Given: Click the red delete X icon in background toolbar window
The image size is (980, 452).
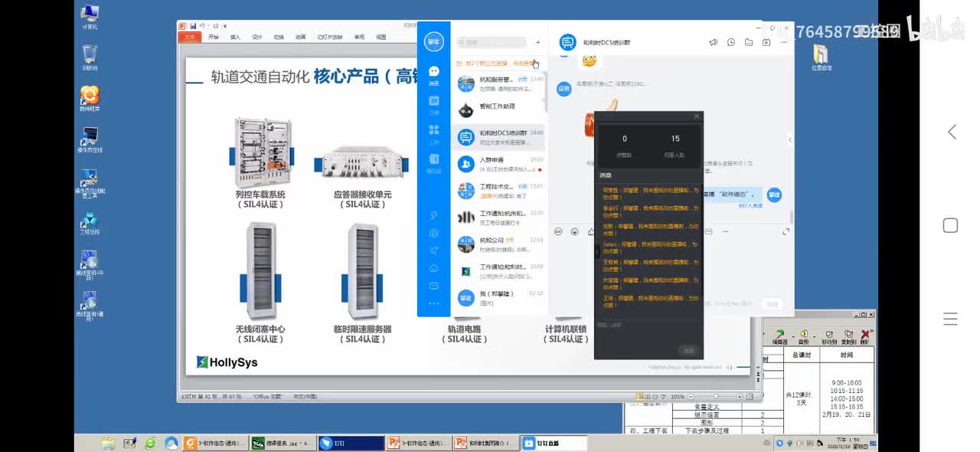Looking at the screenshot, I should coord(865,337).
